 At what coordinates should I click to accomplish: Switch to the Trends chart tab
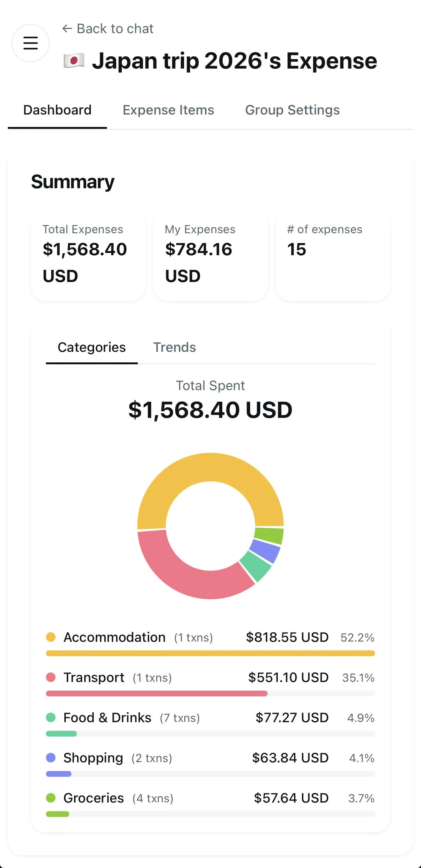point(174,347)
